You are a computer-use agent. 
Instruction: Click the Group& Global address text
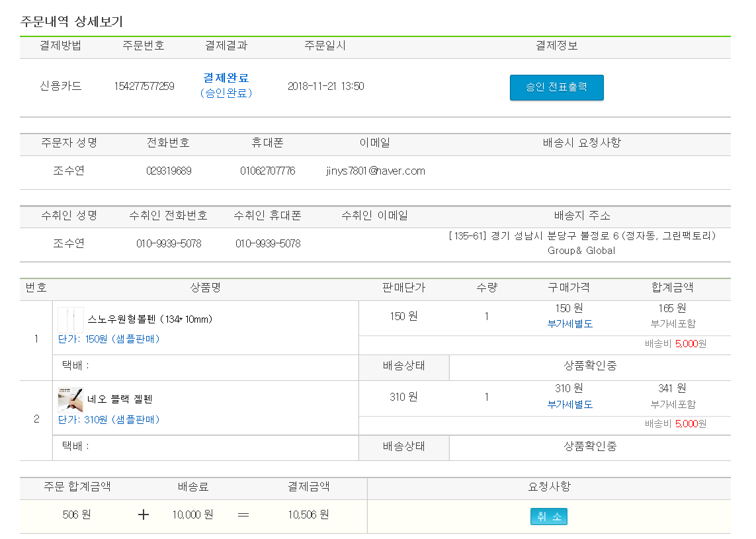[581, 251]
